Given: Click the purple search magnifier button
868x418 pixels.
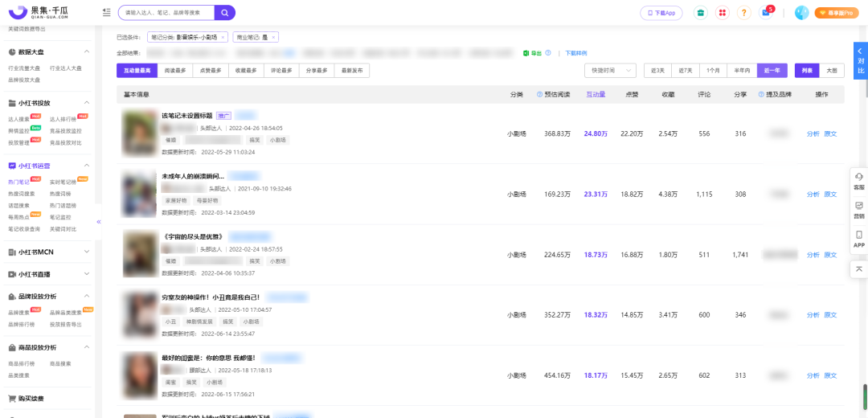Looking at the screenshot, I should click(225, 12).
